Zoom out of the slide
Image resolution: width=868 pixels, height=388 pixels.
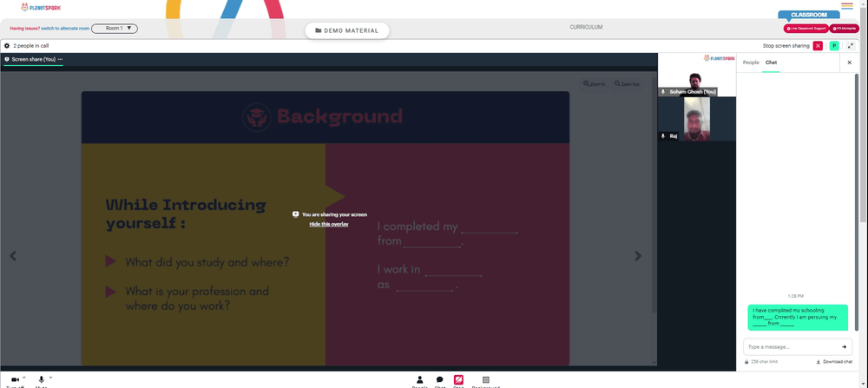pyautogui.click(x=627, y=84)
